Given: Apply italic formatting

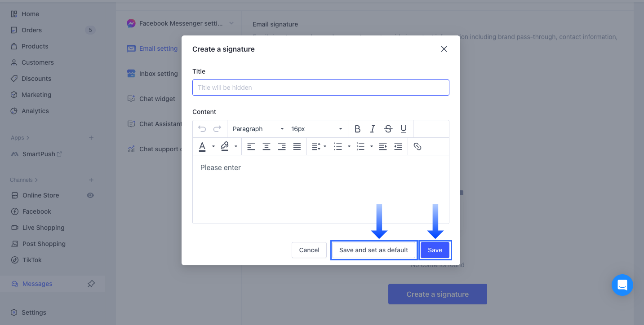Looking at the screenshot, I should (x=373, y=129).
